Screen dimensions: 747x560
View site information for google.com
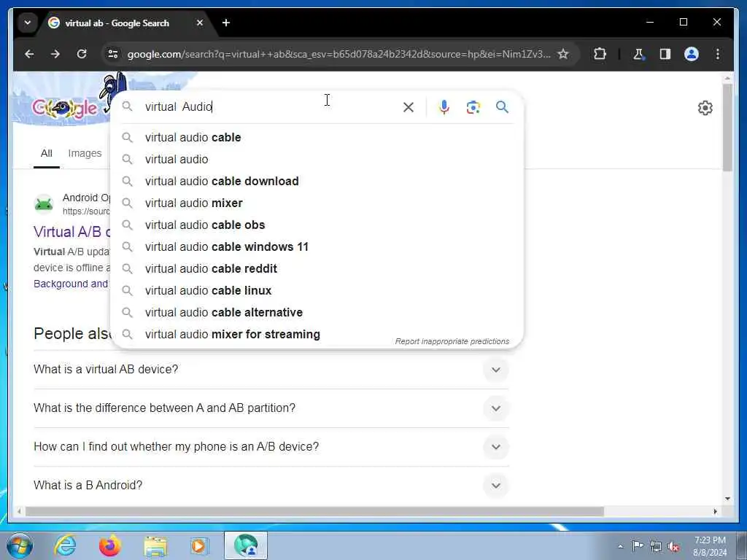[113, 54]
